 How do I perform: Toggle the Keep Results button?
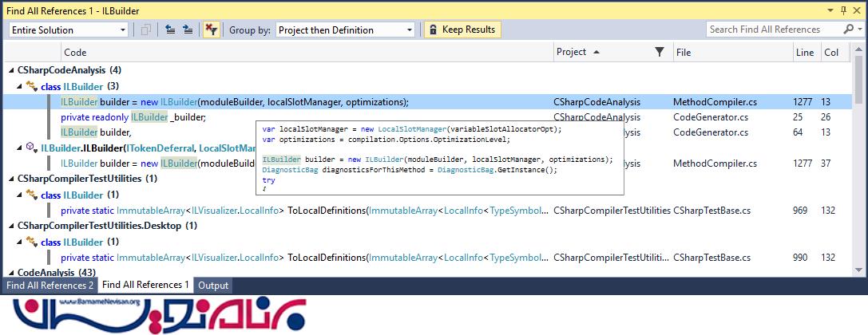pyautogui.click(x=462, y=30)
